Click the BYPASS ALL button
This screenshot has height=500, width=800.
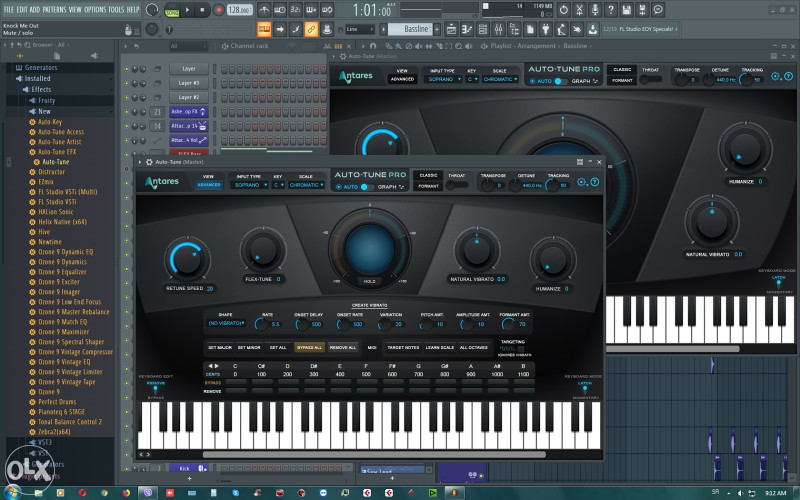(x=309, y=347)
